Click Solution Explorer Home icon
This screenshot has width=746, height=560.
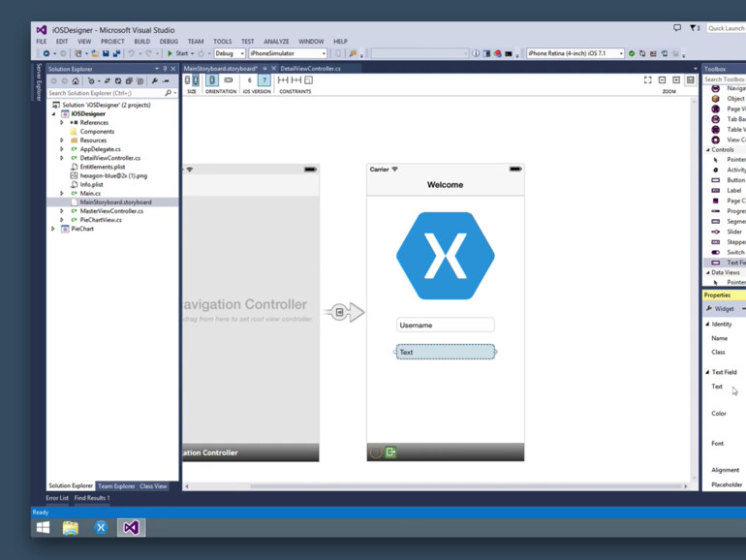click(76, 80)
